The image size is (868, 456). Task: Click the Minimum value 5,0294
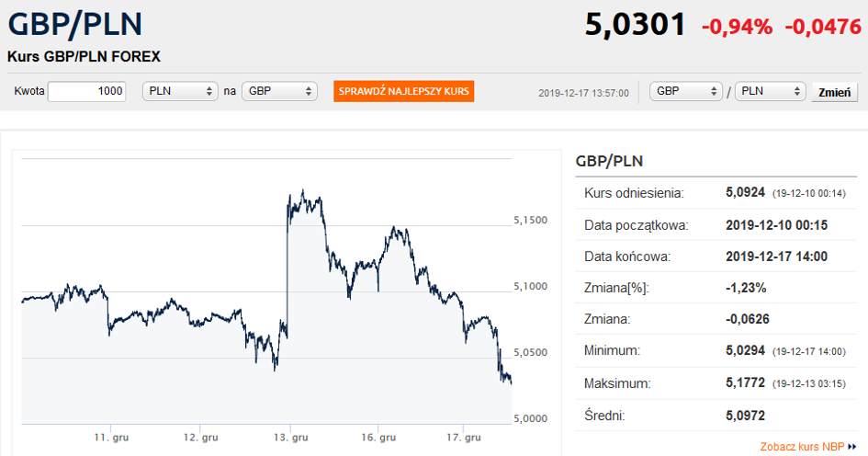[746, 350]
